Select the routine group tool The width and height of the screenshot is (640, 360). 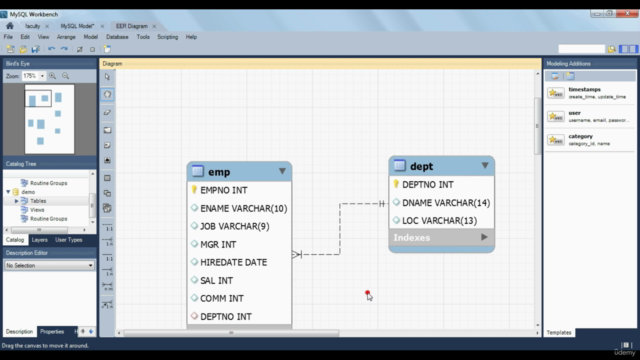[x=107, y=208]
